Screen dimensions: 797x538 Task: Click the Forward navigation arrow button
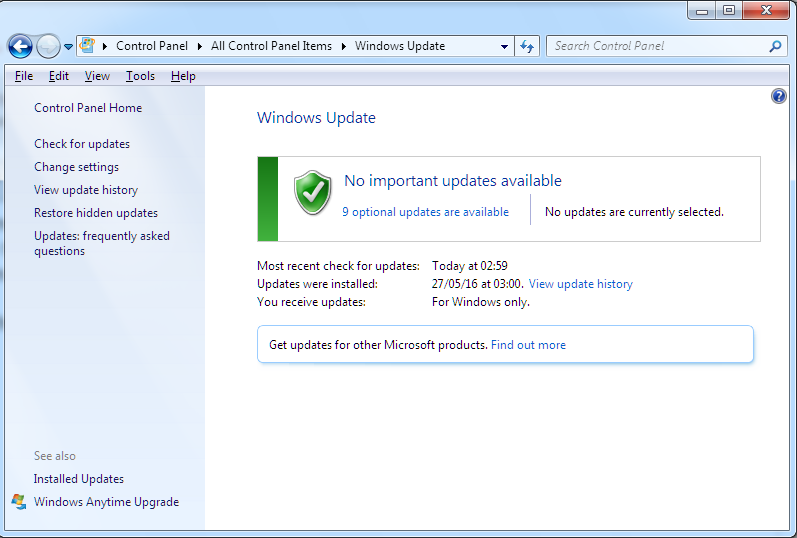coord(48,46)
